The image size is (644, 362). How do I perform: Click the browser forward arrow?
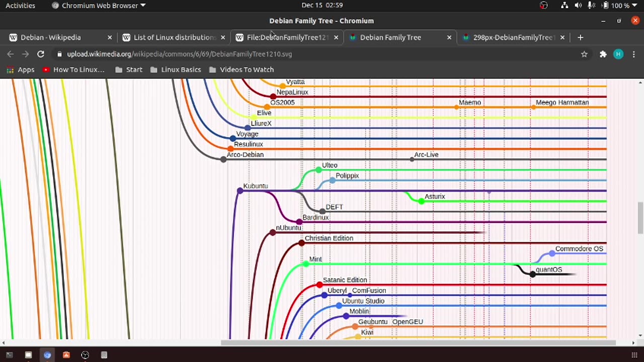point(25,54)
